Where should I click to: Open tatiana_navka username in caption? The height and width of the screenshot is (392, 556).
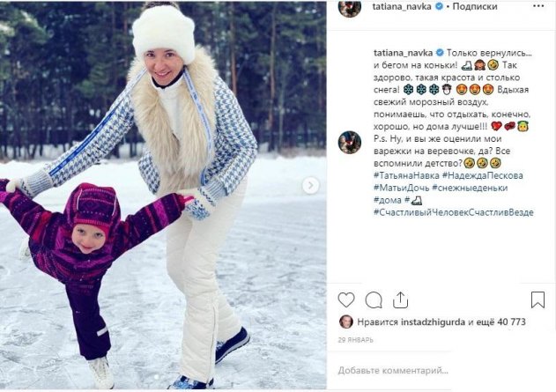click(404, 53)
